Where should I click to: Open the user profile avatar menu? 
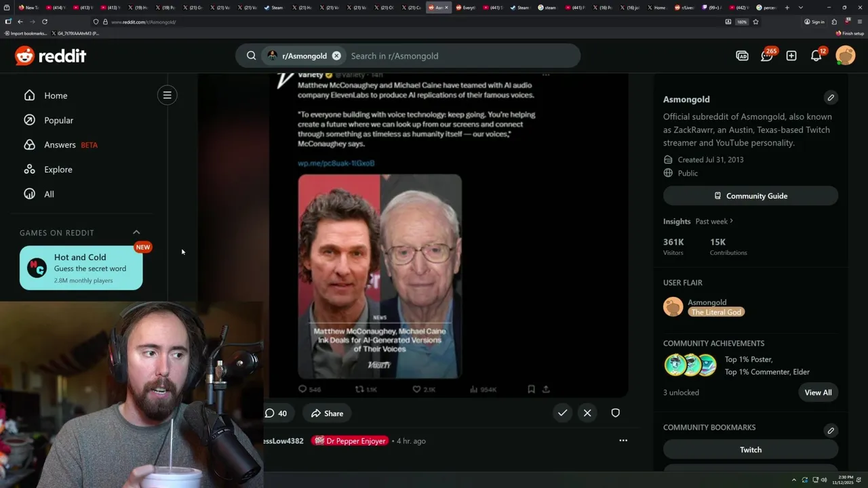pyautogui.click(x=846, y=56)
